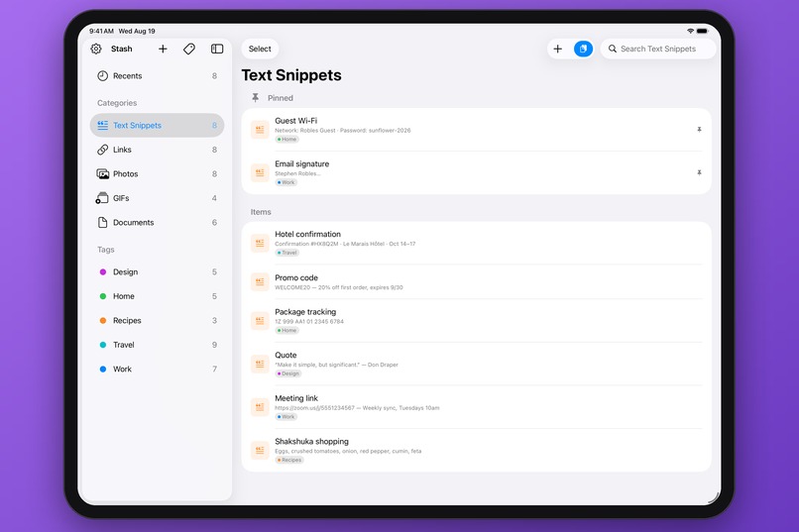Open Recents in the sidebar
This screenshot has height=532, width=799.
[157, 76]
